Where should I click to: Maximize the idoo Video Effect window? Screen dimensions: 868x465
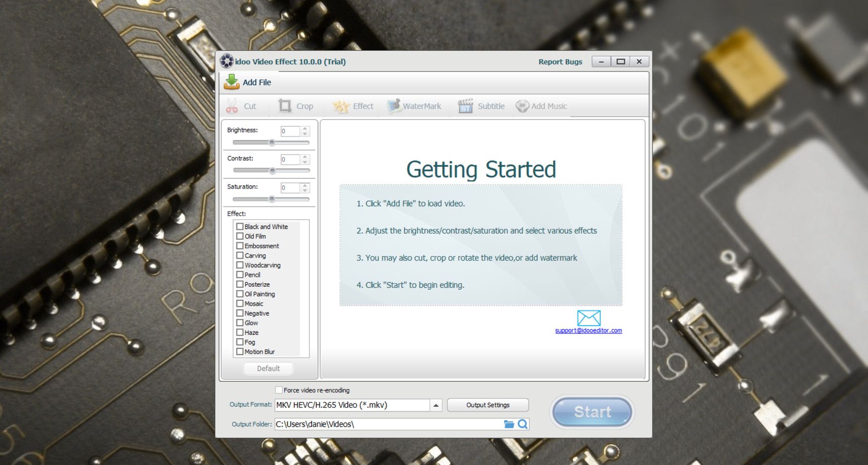pos(621,62)
